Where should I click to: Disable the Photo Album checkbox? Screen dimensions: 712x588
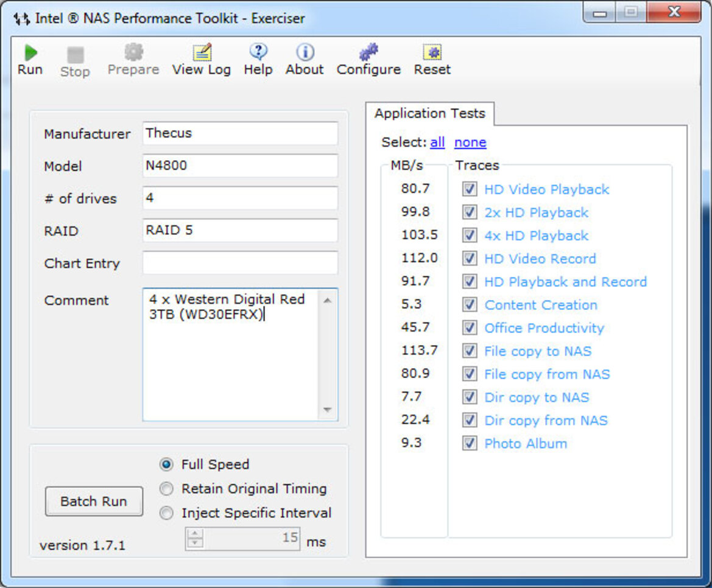(470, 443)
